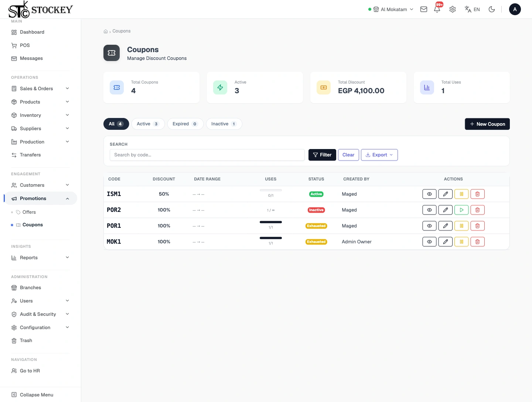The image size is (532, 402).
Task: Go to HR from sidebar
Action: (40, 371)
